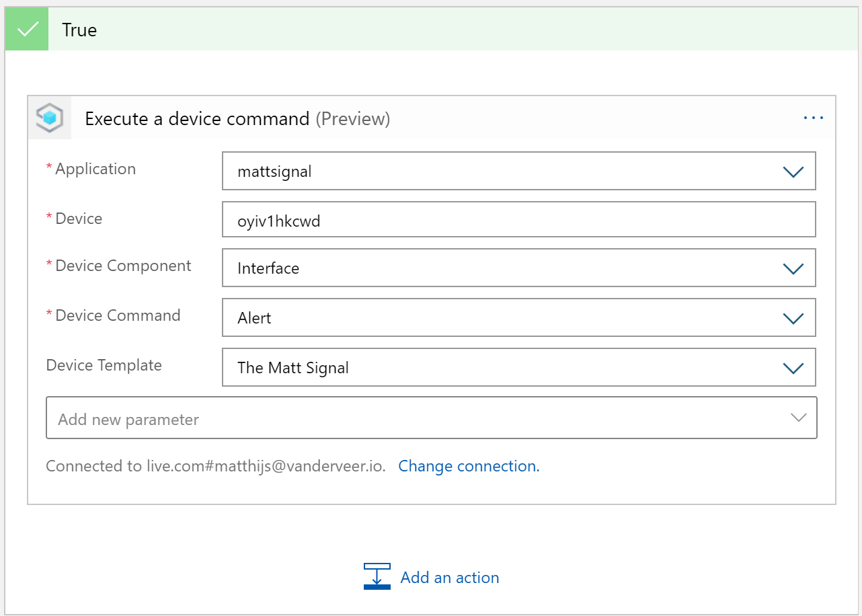Click the green checkmark on the True branch
The image size is (862, 616).
[x=26, y=28]
